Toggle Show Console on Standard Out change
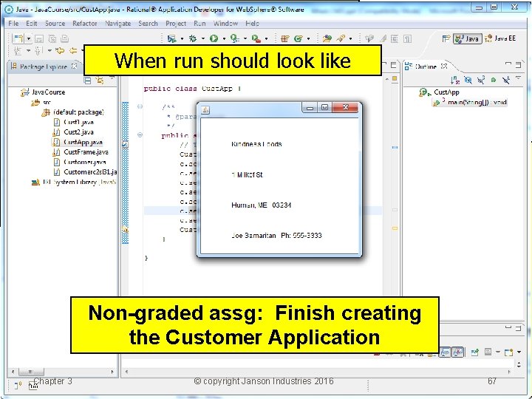Viewport: 532px width, 399px height. [x=445, y=352]
